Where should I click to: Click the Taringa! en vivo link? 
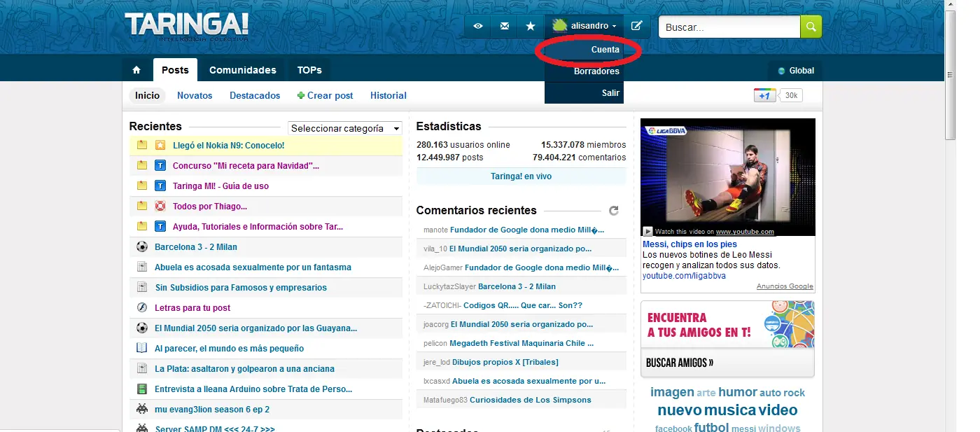pos(521,176)
